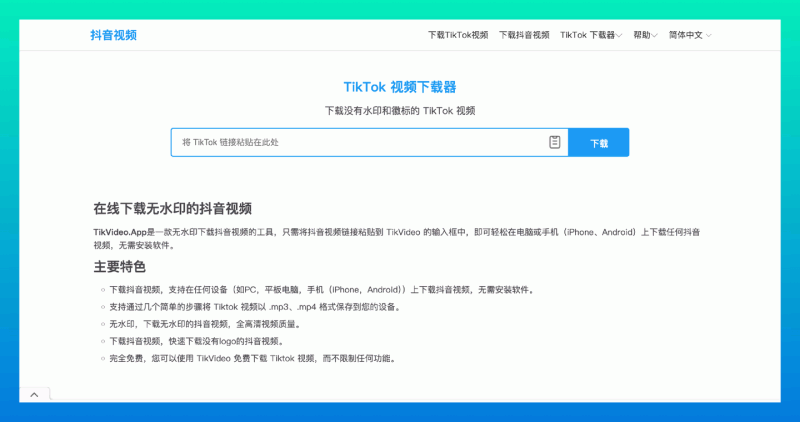
Task: Open the 下载抖音视频 nav link
Action: [x=524, y=35]
